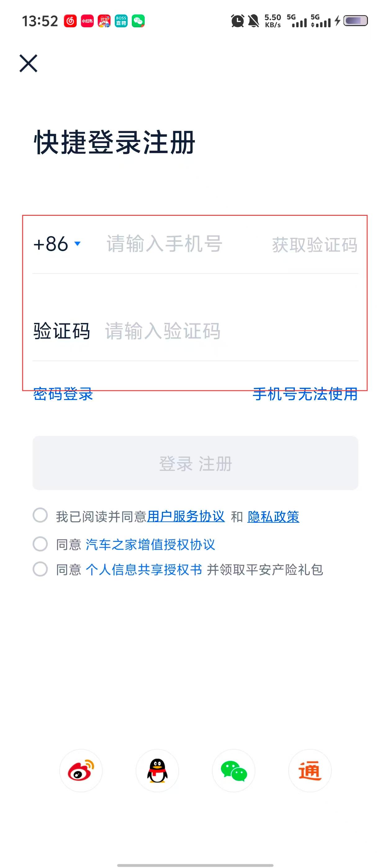Tap the 手机号无法使用 link
391x868 pixels.
[305, 394]
